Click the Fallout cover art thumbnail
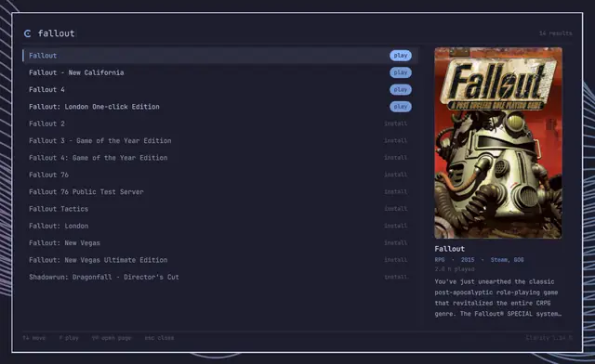This screenshot has height=364, width=595. tap(498, 143)
